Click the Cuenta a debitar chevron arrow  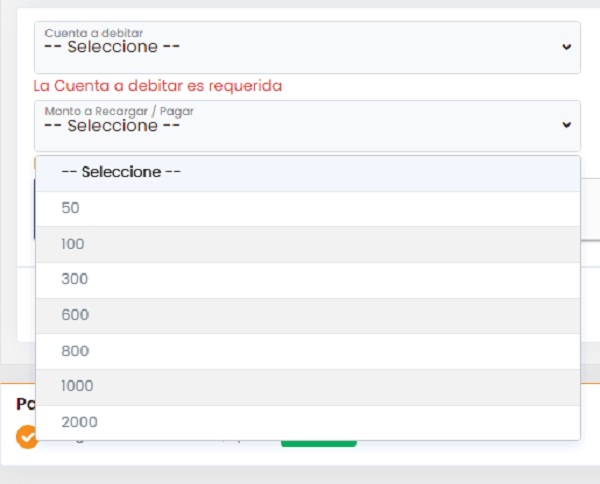[x=566, y=47]
